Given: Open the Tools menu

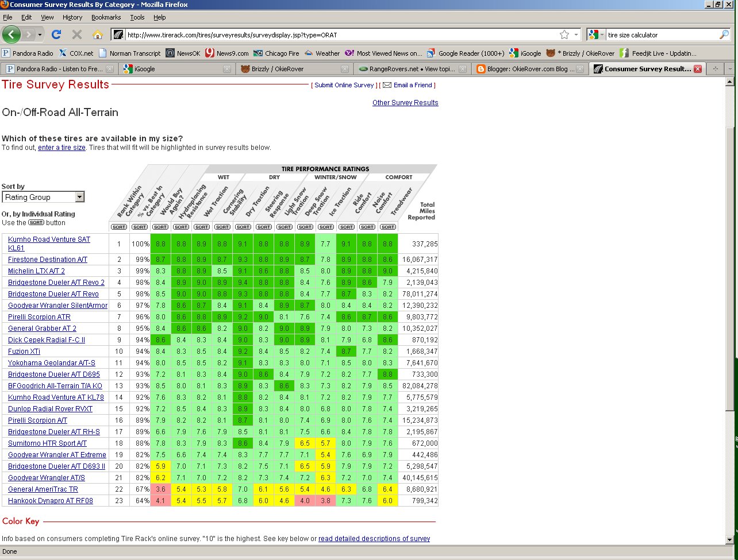Looking at the screenshot, I should [137, 17].
